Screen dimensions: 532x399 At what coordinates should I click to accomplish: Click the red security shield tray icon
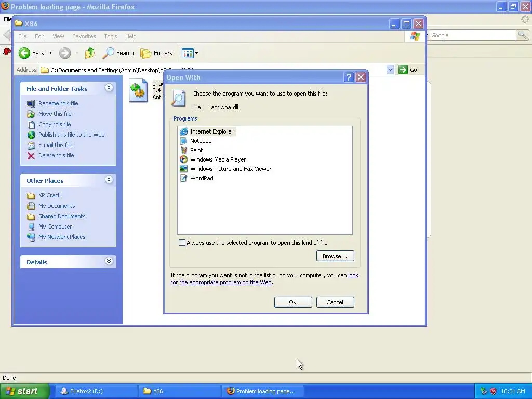coord(494,392)
